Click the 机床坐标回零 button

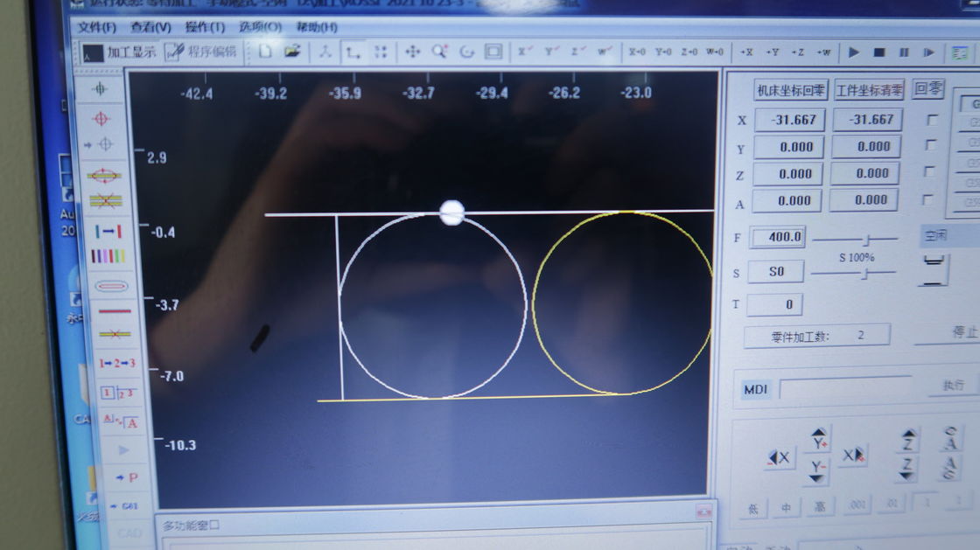[790, 90]
